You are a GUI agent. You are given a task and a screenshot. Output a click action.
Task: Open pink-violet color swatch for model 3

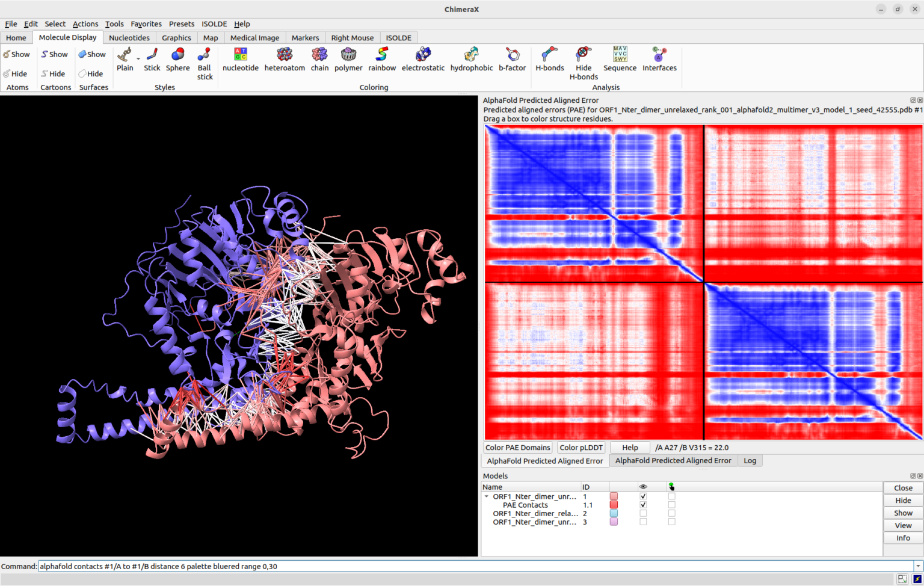click(x=614, y=522)
